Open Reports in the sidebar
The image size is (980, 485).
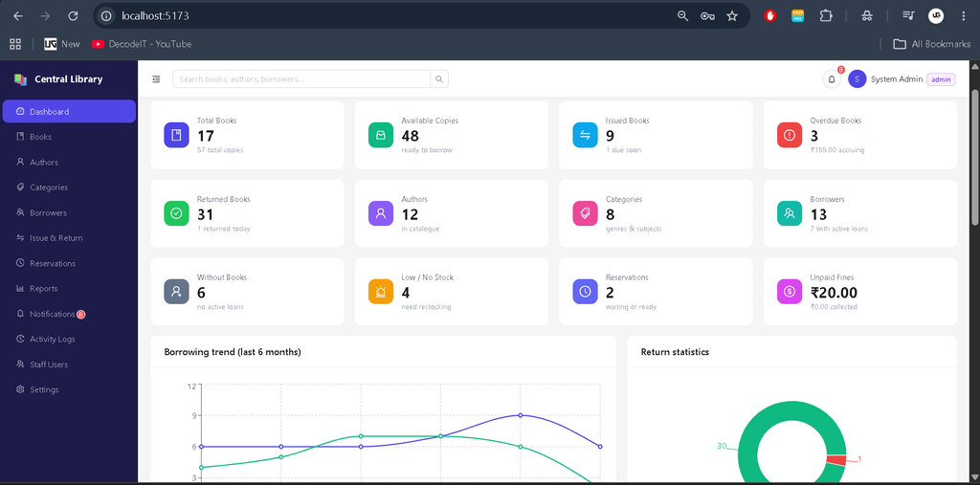coord(69,289)
